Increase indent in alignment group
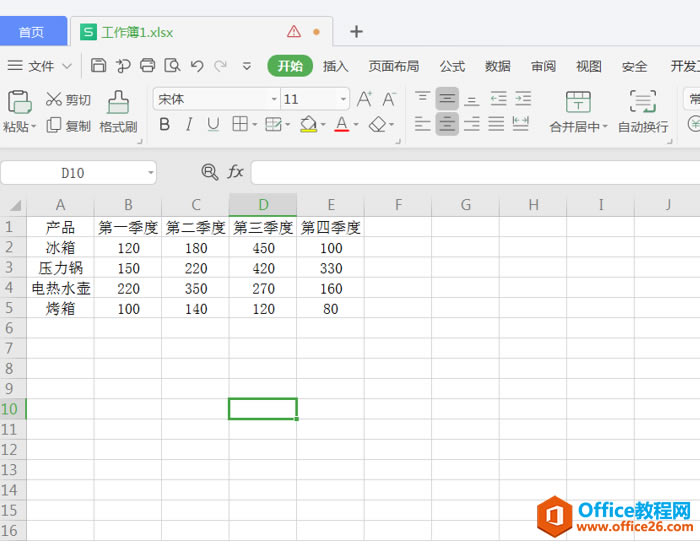The width and height of the screenshot is (700, 544). coord(523,99)
